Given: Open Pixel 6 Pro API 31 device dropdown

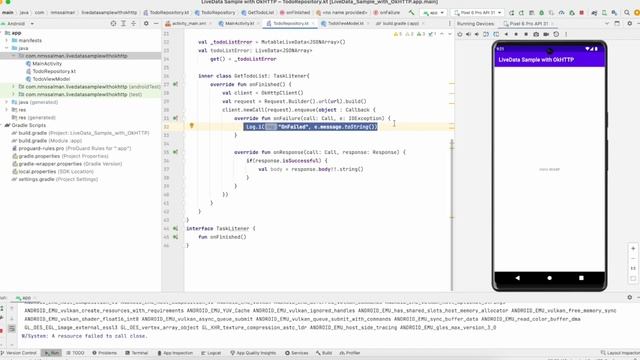Looking at the screenshot, I should click(478, 13).
